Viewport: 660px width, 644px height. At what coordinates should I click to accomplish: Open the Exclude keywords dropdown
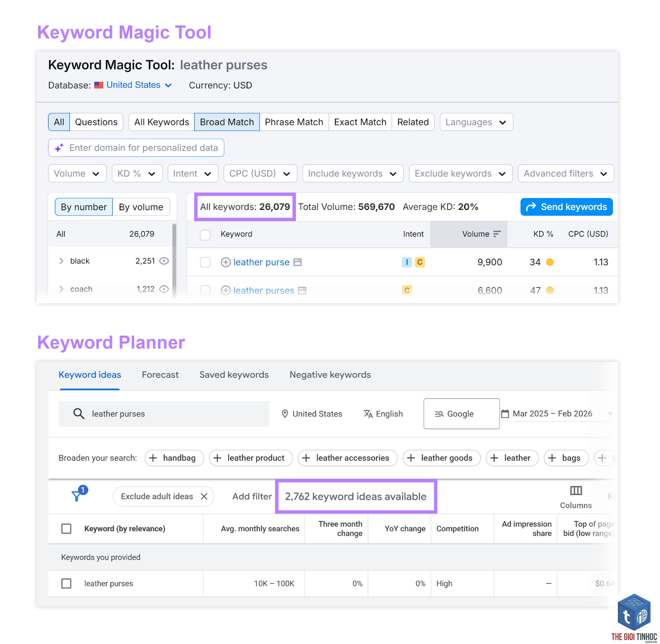(461, 174)
